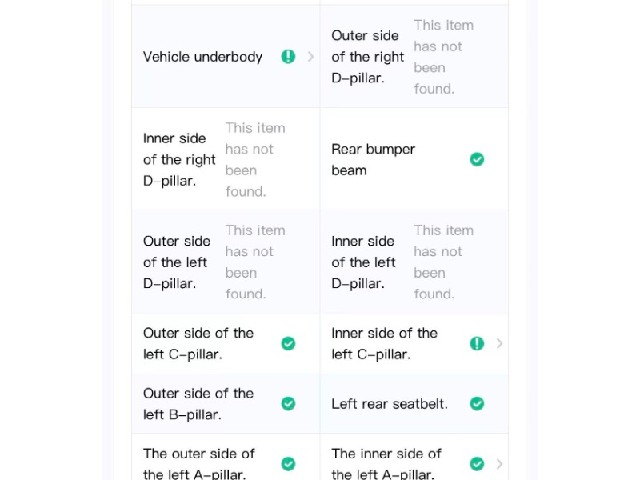This screenshot has width=640, height=480.
Task: Click checkmark for inner side of left A-pillar
Action: pyautogui.click(x=477, y=464)
